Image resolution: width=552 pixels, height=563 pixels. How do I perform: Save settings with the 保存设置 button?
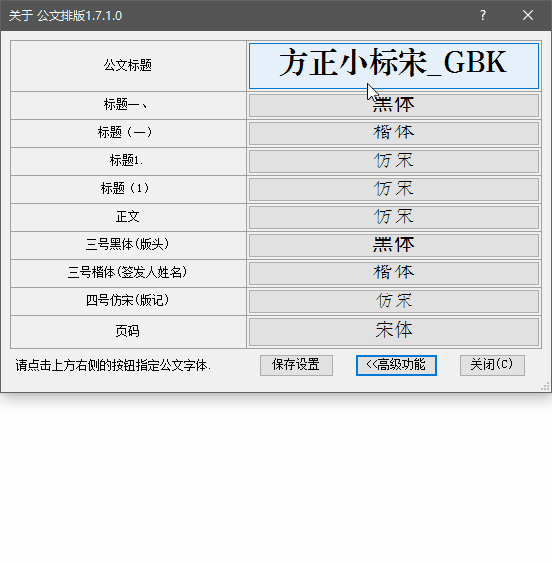coord(296,365)
